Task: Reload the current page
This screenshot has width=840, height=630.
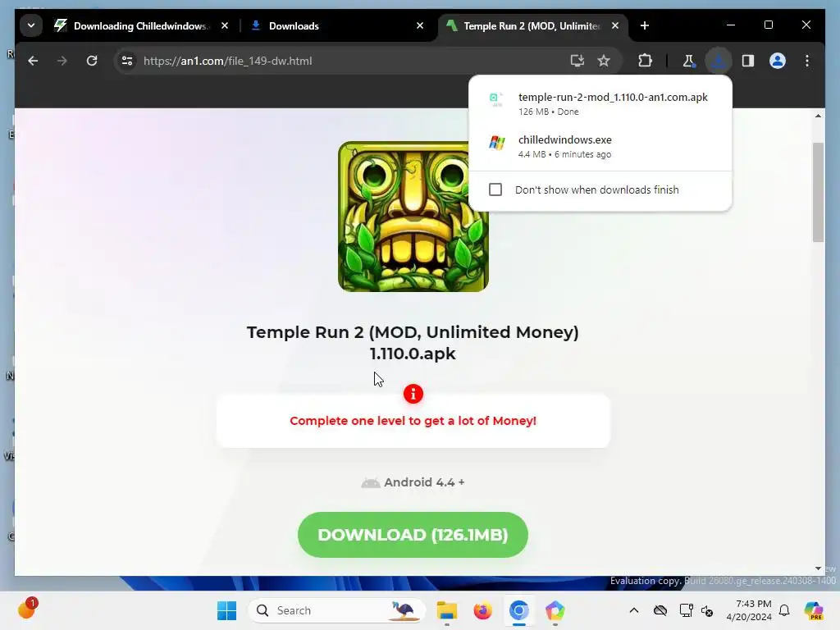Action: [x=92, y=61]
